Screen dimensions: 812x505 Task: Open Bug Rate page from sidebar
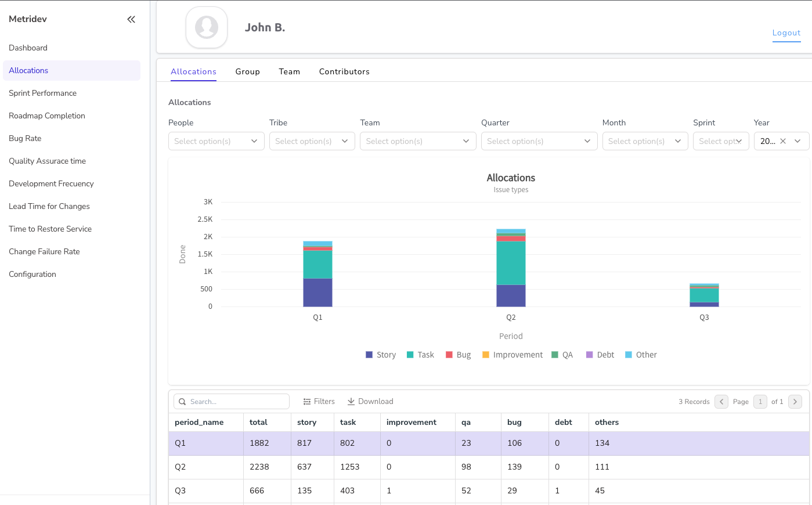[25, 138]
